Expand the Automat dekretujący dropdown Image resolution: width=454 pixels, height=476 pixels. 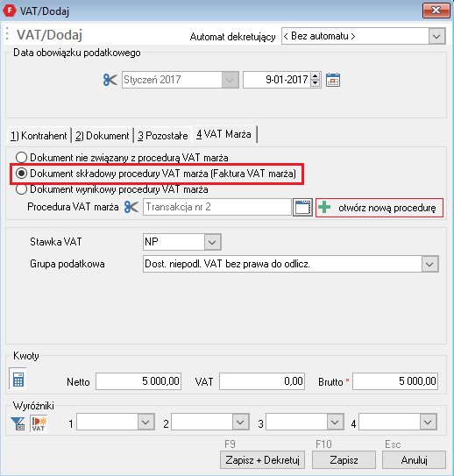pos(436,37)
